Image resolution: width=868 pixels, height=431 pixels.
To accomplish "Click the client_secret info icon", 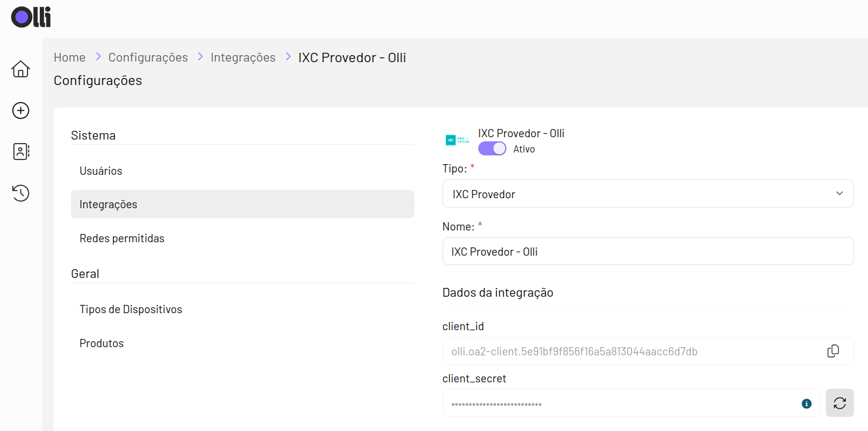I will [806, 403].
